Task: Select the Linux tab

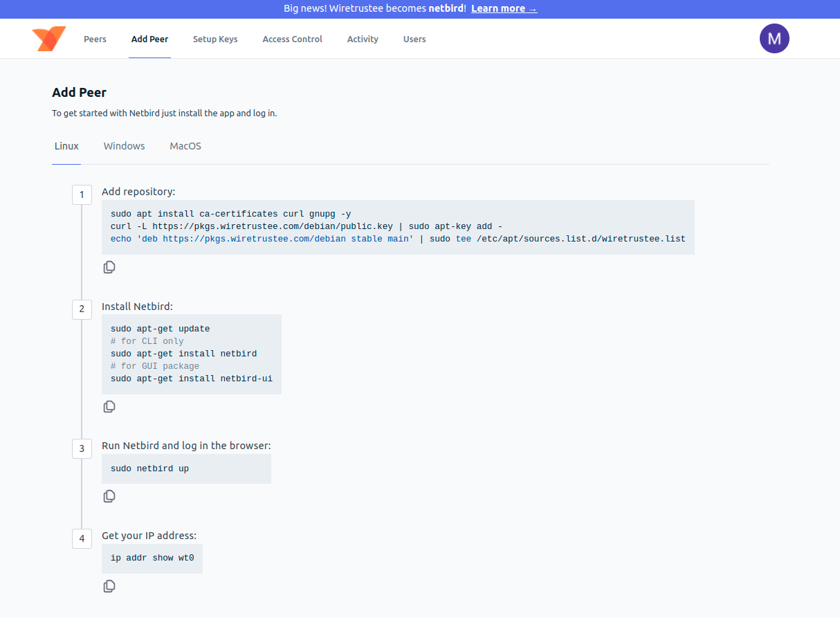Action: 66,146
